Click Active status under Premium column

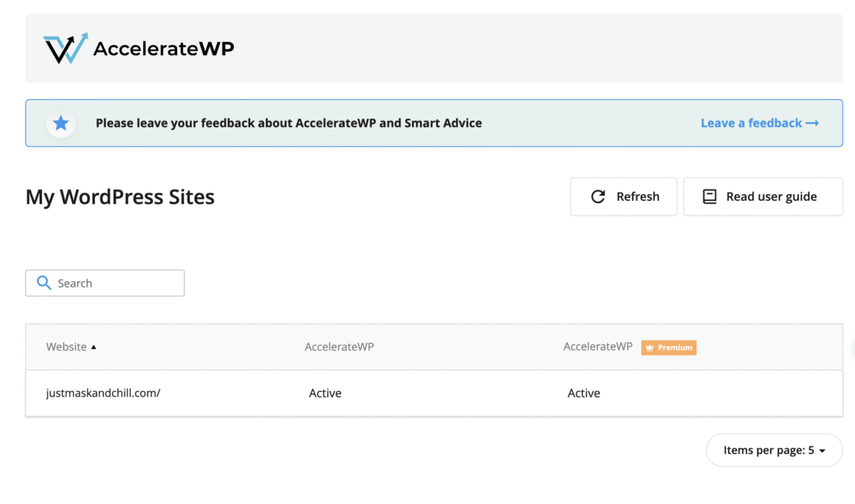tap(583, 393)
